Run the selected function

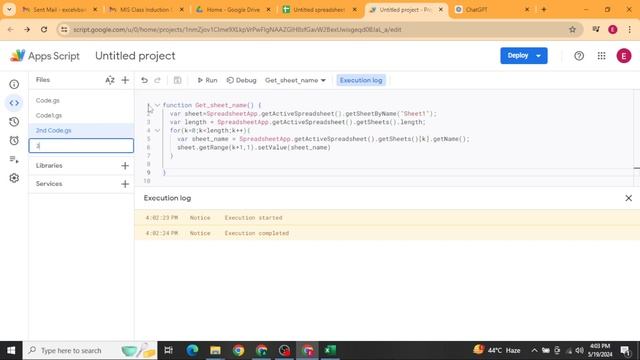tap(207, 80)
